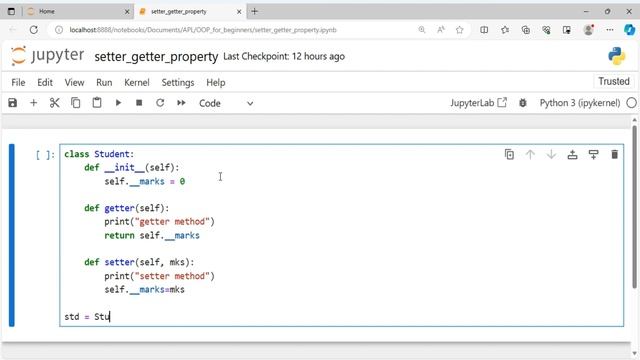
Task: Toggle split screen in the browser
Action: tap(484, 30)
